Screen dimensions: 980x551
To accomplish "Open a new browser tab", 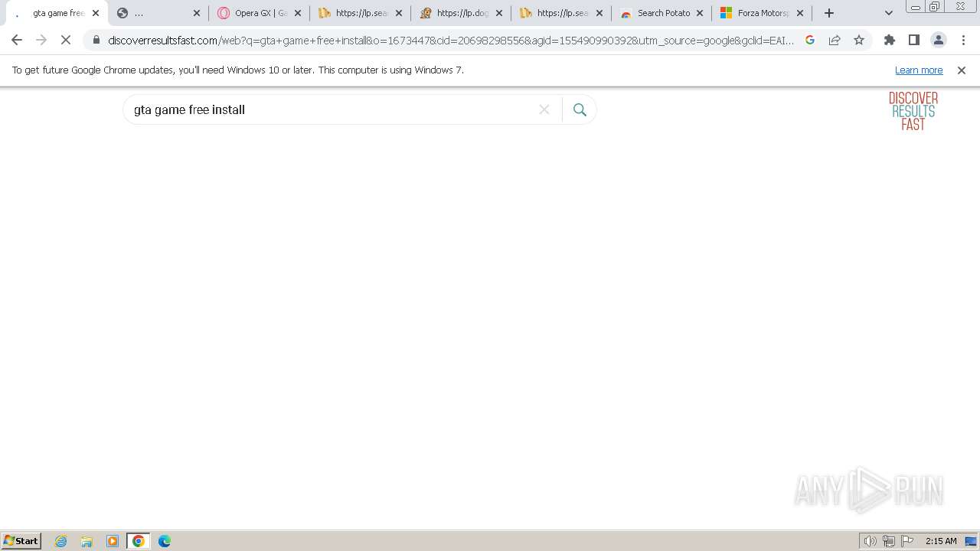I will (x=829, y=13).
